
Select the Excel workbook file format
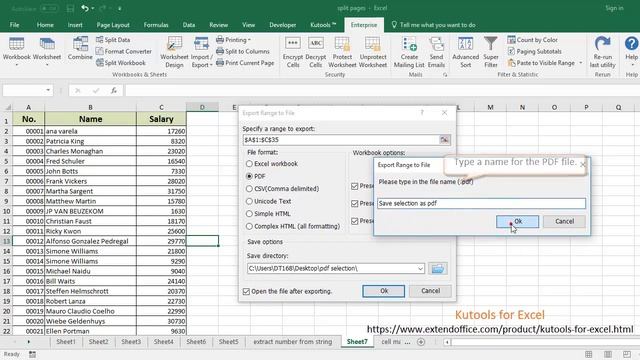click(x=272, y=164)
